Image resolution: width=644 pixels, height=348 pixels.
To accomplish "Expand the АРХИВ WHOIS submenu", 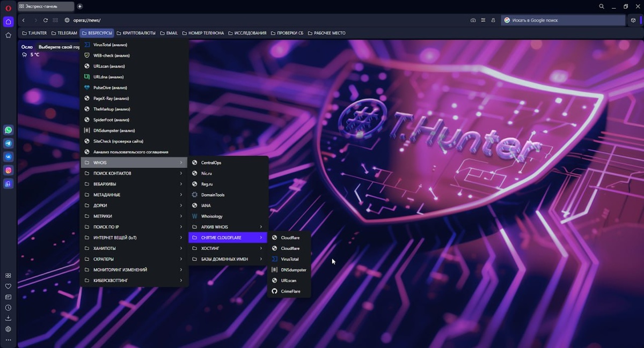I will (x=228, y=227).
